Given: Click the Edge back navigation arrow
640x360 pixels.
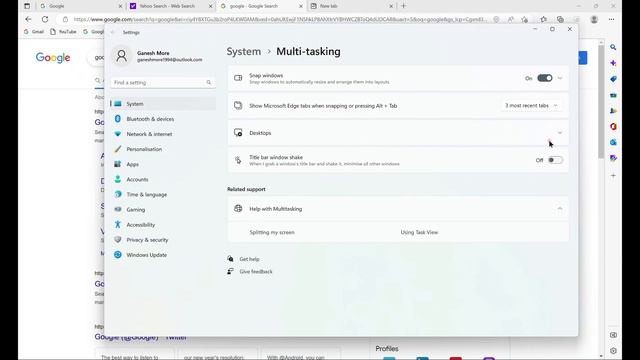Looking at the screenshot, I should tap(28, 19).
